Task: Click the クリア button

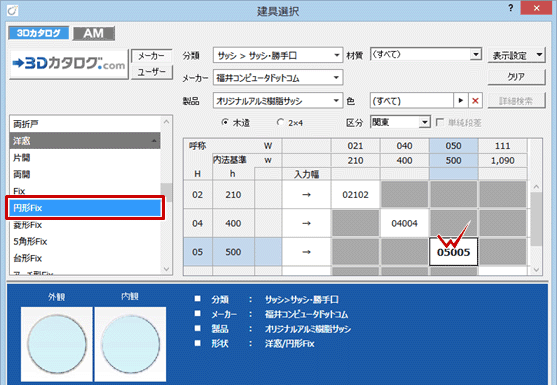Action: 516,77
